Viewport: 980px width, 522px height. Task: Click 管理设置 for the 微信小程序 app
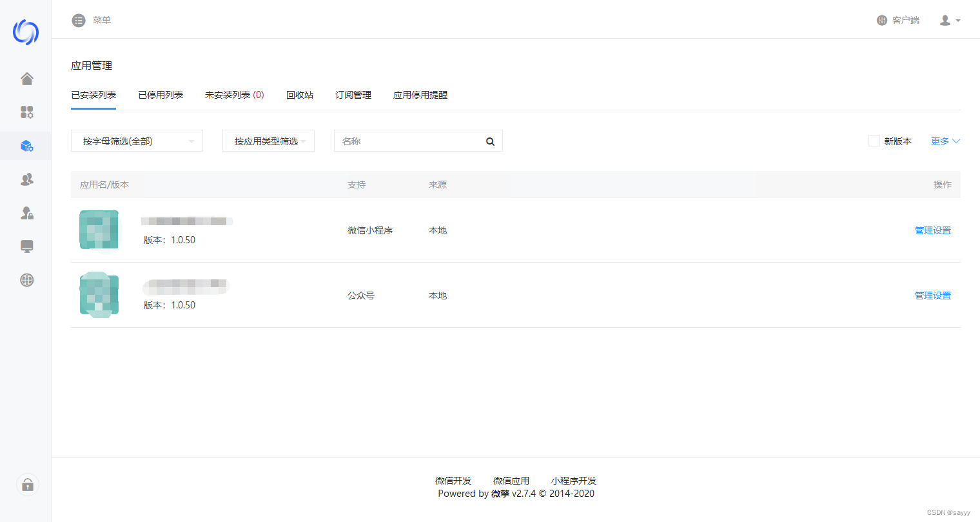[933, 230]
